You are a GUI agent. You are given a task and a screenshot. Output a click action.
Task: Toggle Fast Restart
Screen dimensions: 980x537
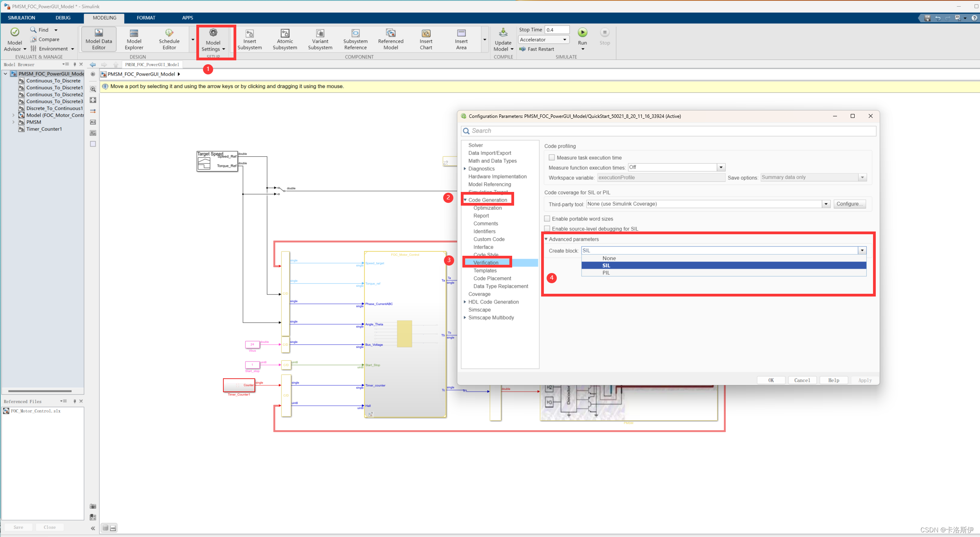tap(537, 49)
